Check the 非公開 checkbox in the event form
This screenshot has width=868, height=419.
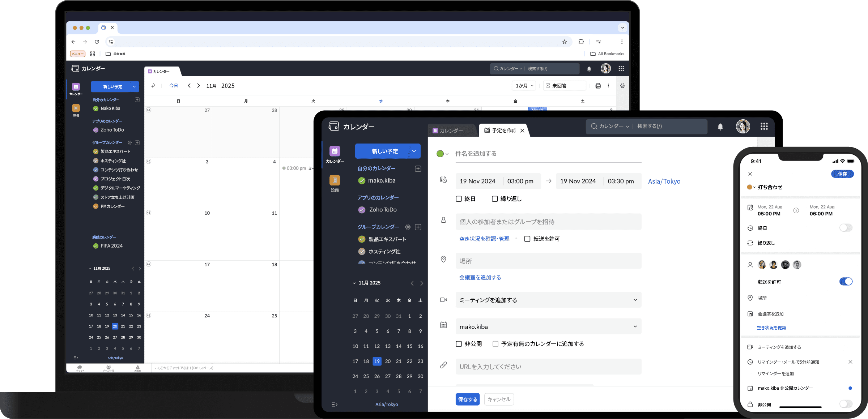click(459, 344)
